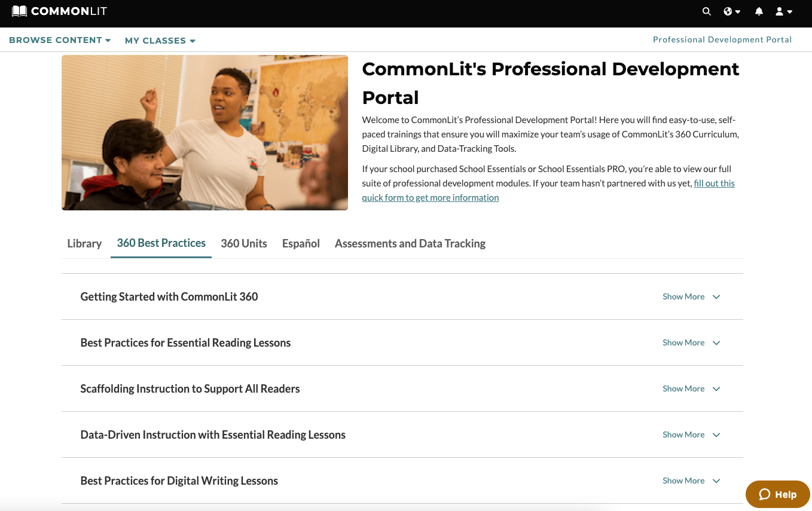Image resolution: width=812 pixels, height=511 pixels.
Task: Show more for Best Practices for Digital Writing Lessons
Action: pos(683,481)
